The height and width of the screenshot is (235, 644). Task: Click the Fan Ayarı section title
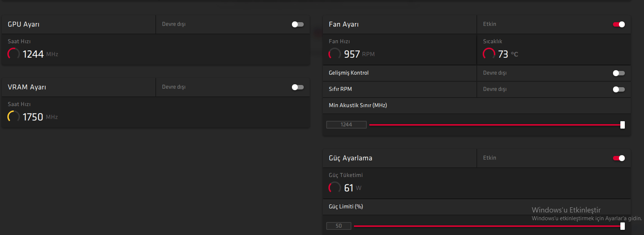point(344,24)
